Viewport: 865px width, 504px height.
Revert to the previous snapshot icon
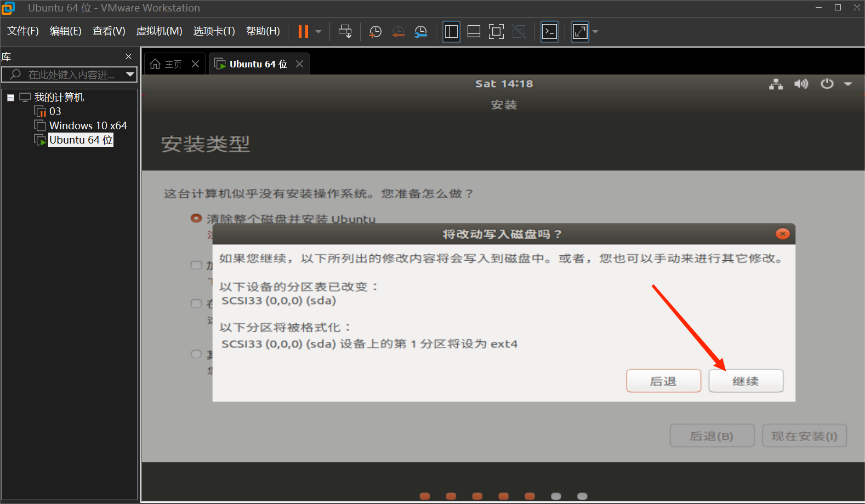point(399,32)
